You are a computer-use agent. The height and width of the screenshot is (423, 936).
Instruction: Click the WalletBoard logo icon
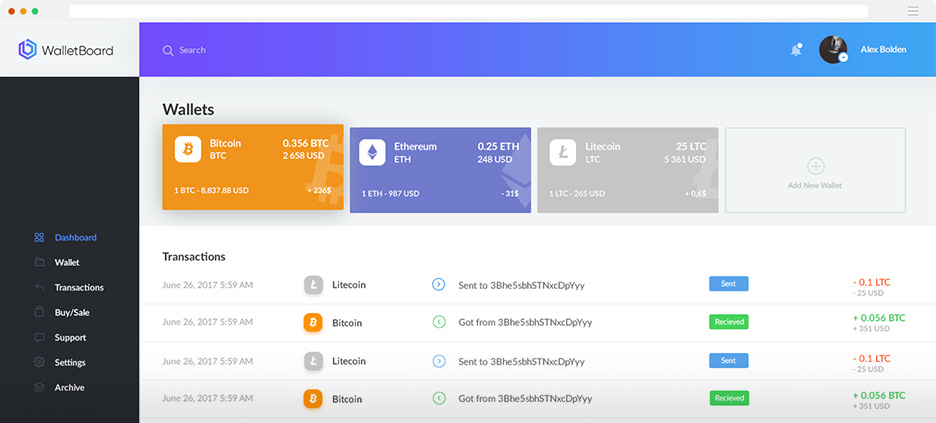click(x=27, y=50)
